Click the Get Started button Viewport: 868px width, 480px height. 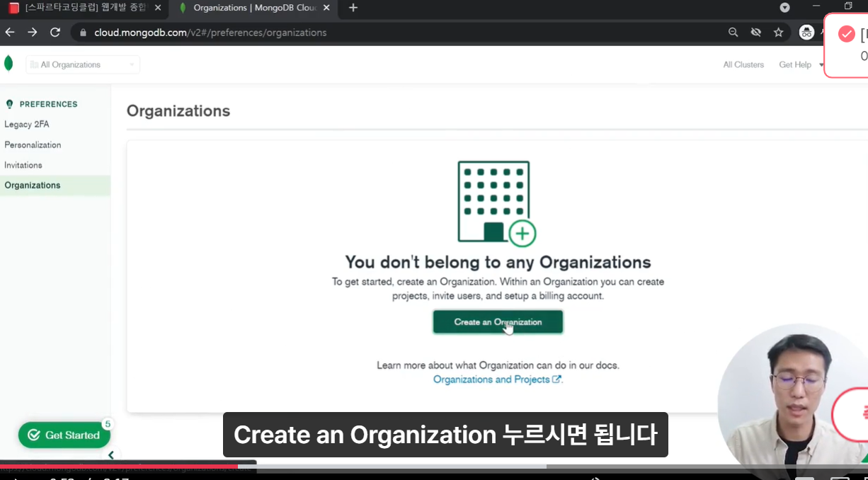point(64,435)
